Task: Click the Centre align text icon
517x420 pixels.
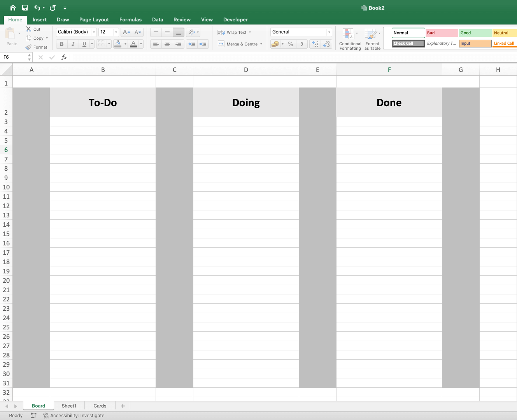Action: (167, 44)
